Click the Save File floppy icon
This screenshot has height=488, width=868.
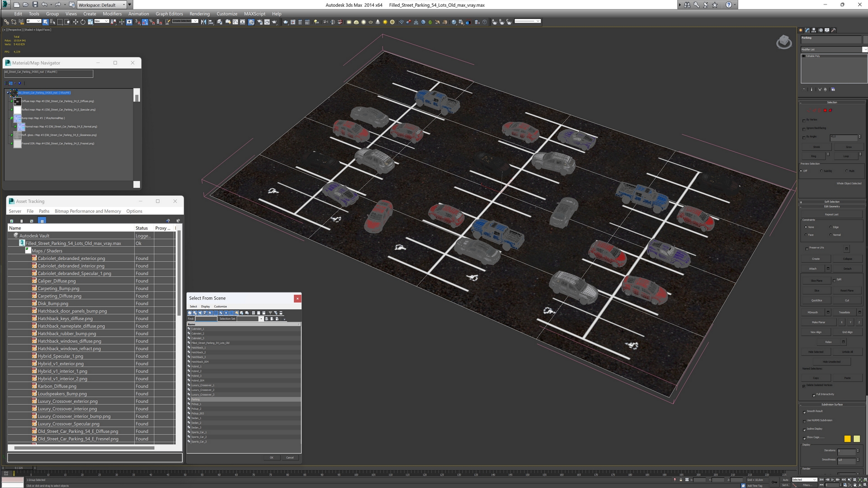pyautogui.click(x=35, y=5)
